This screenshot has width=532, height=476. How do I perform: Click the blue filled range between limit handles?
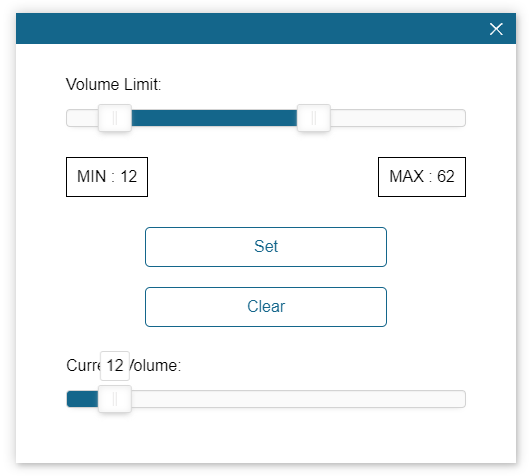click(214, 118)
